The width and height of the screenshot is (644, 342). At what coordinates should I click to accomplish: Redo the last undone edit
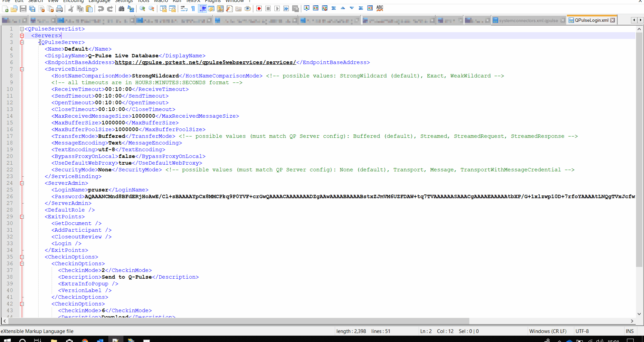click(110, 9)
